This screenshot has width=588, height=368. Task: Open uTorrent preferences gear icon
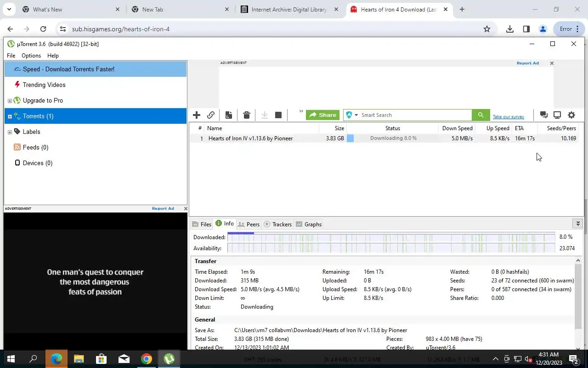[571, 115]
